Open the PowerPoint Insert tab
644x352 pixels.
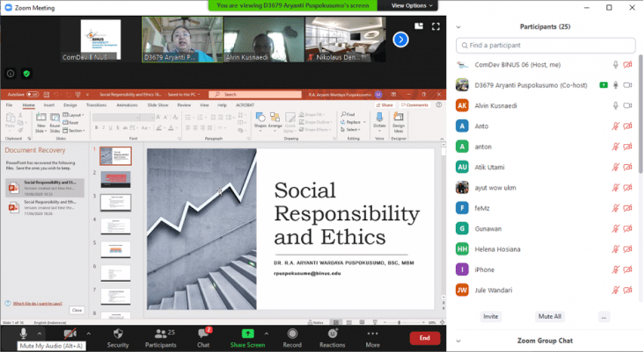tap(50, 105)
